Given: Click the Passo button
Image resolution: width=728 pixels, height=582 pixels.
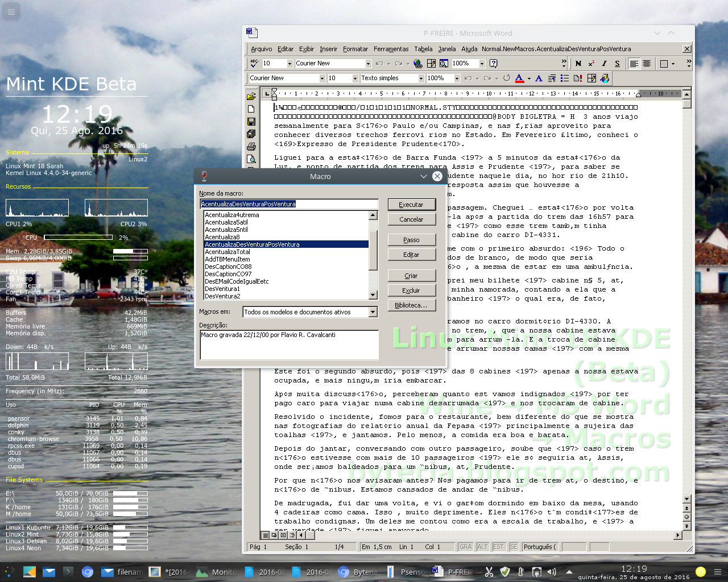Looking at the screenshot, I should (x=411, y=240).
